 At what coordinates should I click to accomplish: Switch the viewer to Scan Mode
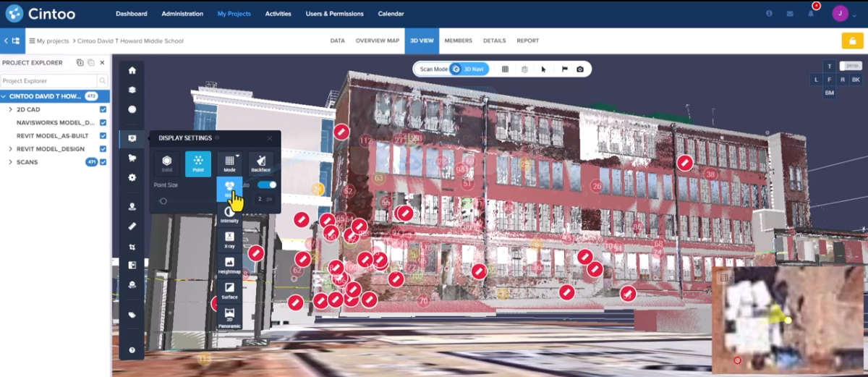(434, 69)
